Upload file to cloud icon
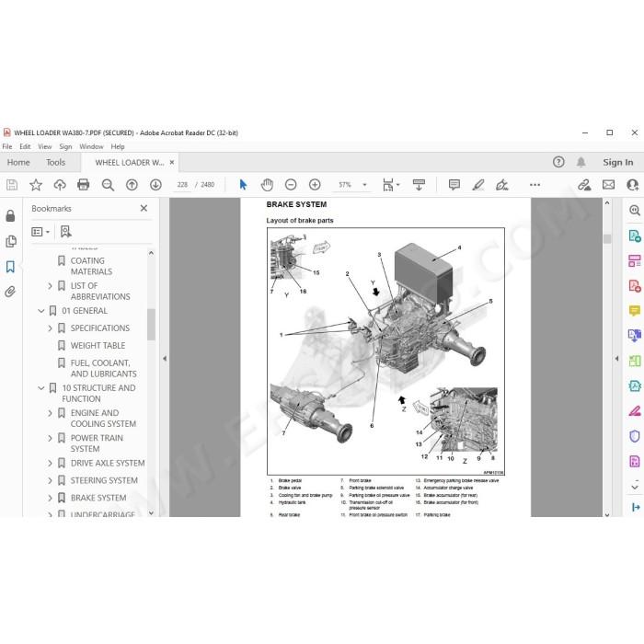Screen dimensions: 644x644 pos(60,185)
